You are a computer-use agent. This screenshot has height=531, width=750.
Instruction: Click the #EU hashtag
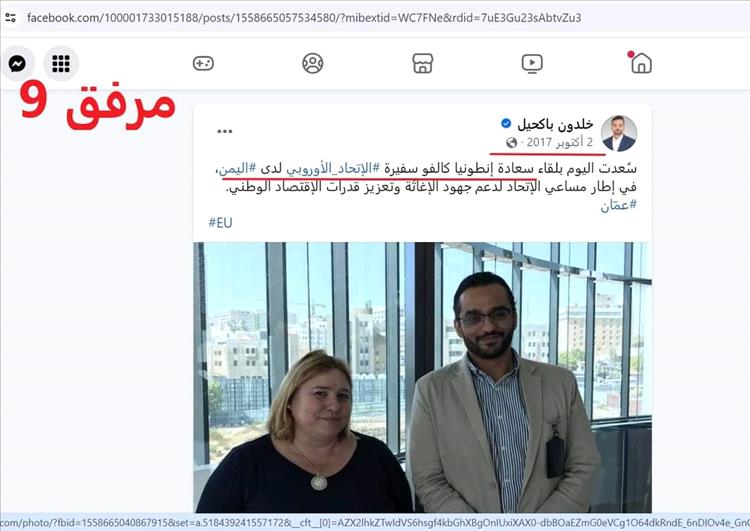220,222
